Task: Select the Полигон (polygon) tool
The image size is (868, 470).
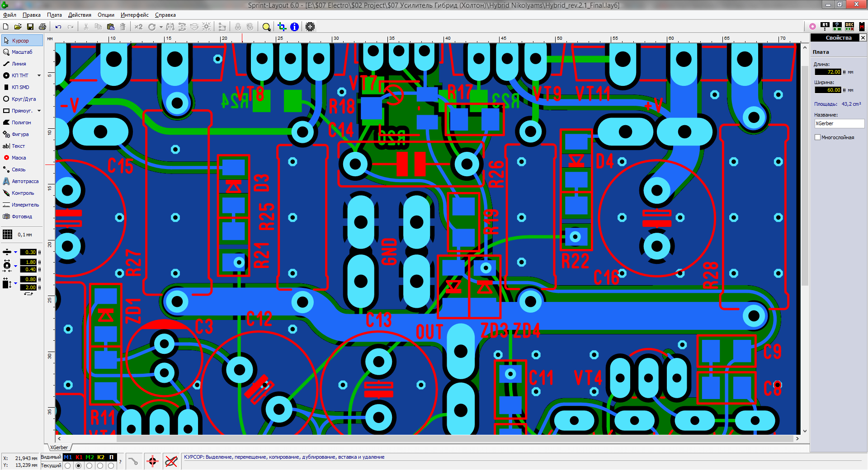Action: tap(21, 122)
